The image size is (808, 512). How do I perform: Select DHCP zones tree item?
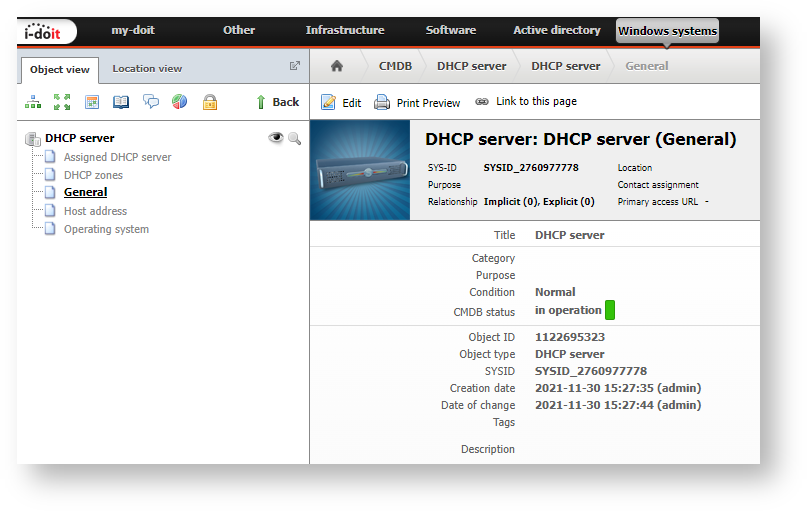click(93, 175)
